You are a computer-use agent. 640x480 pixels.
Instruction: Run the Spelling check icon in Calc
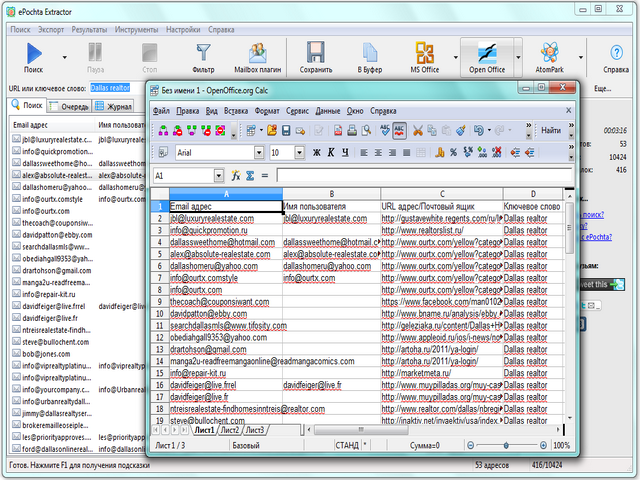[x=385, y=131]
